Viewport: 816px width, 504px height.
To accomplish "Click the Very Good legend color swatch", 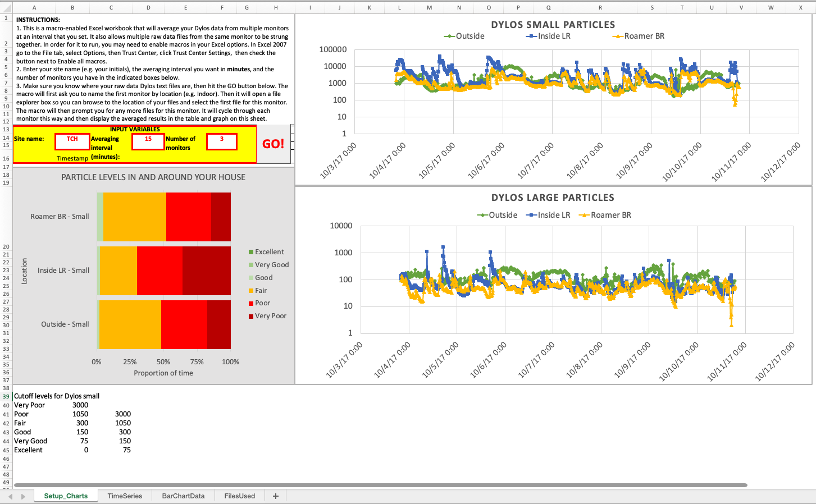I will [251, 265].
